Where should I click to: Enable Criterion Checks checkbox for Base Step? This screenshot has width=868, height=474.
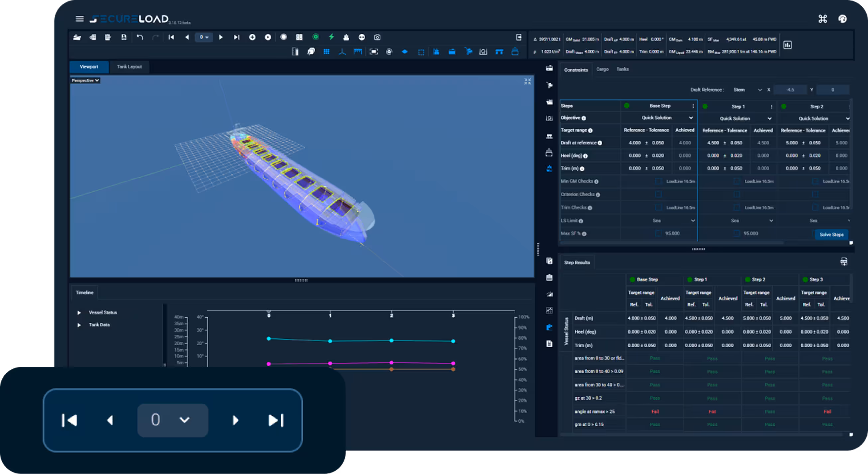coord(658,194)
